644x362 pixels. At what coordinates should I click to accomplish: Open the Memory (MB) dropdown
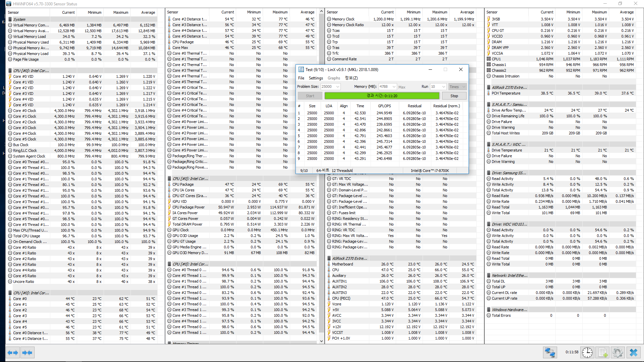(x=394, y=87)
